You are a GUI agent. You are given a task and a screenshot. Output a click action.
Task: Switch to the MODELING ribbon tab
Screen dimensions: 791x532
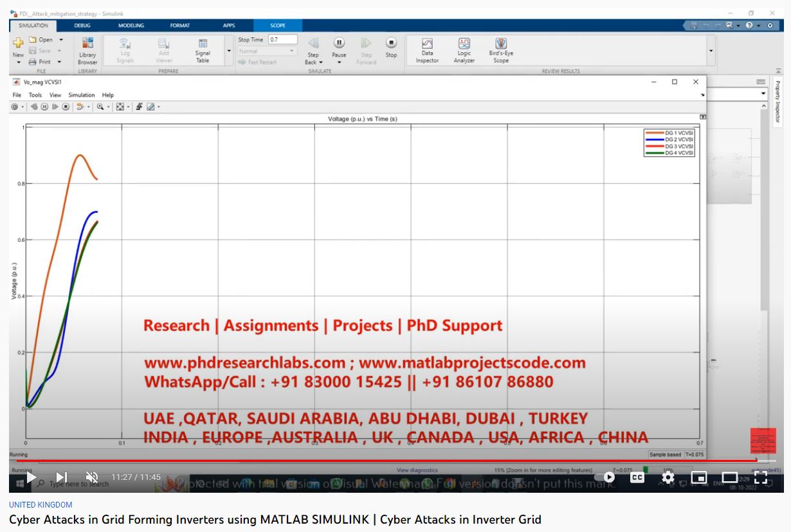(131, 26)
